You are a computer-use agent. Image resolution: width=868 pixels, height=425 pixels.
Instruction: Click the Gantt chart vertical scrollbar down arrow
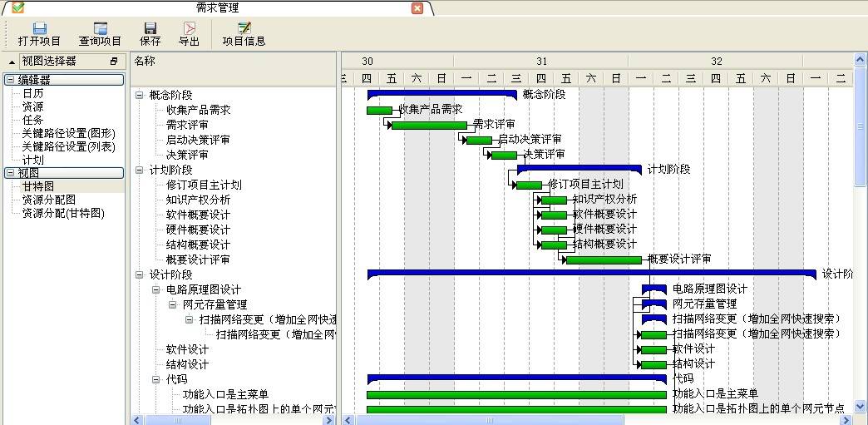[x=861, y=408]
